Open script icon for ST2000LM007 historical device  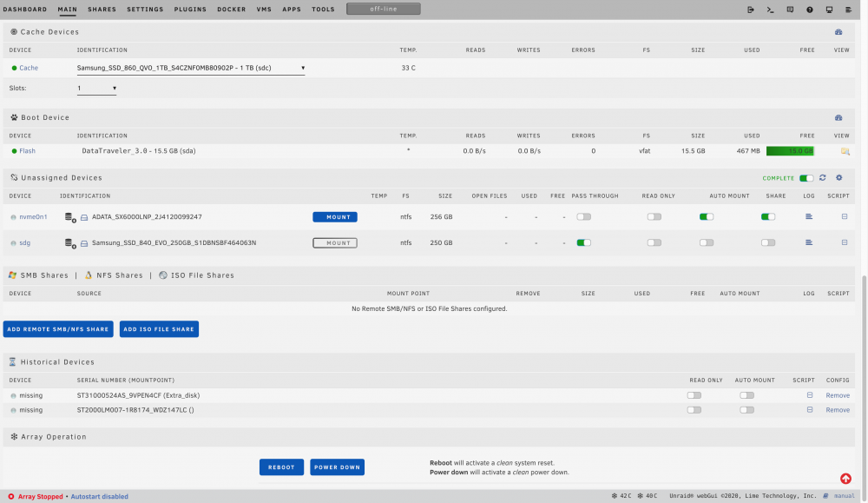click(809, 410)
